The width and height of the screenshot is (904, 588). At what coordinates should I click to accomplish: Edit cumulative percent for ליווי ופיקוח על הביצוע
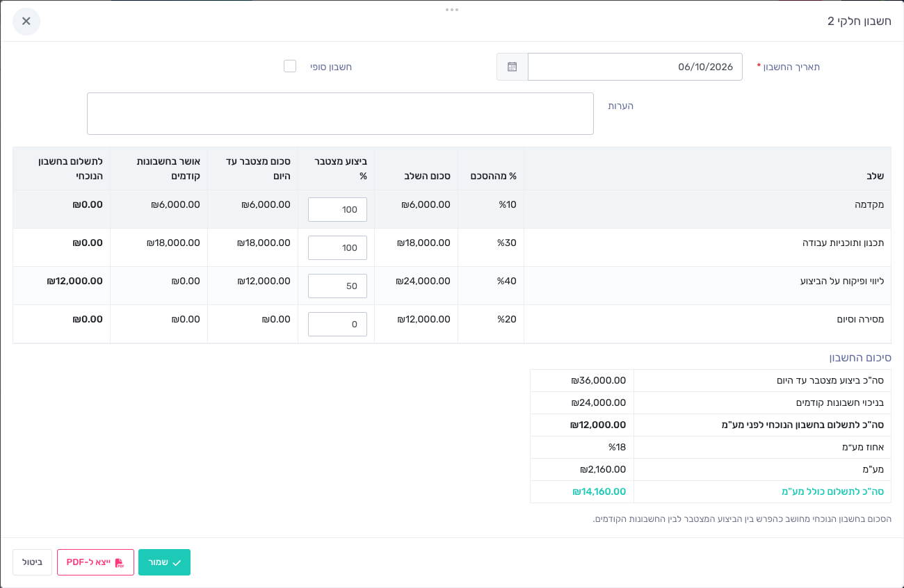pyautogui.click(x=337, y=286)
